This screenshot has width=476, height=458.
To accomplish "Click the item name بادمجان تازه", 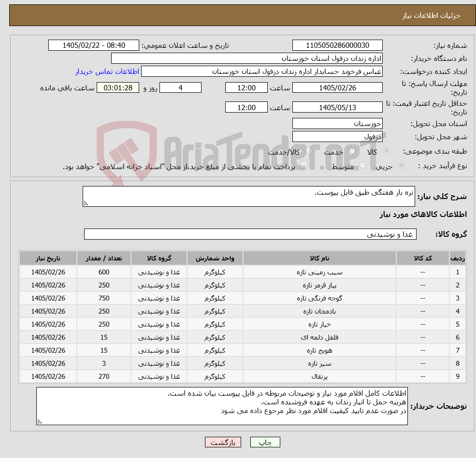I will pos(319,312).
